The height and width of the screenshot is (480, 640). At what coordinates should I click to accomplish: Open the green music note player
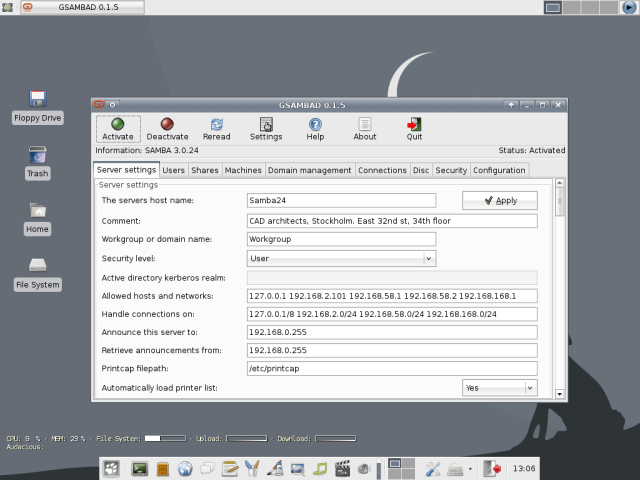(320, 469)
